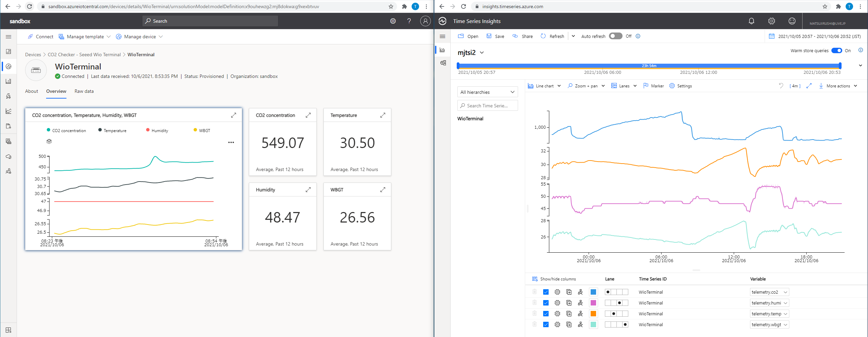868x337 pixels.
Task: Open the Administration people icon in sidebar
Action: click(8, 171)
